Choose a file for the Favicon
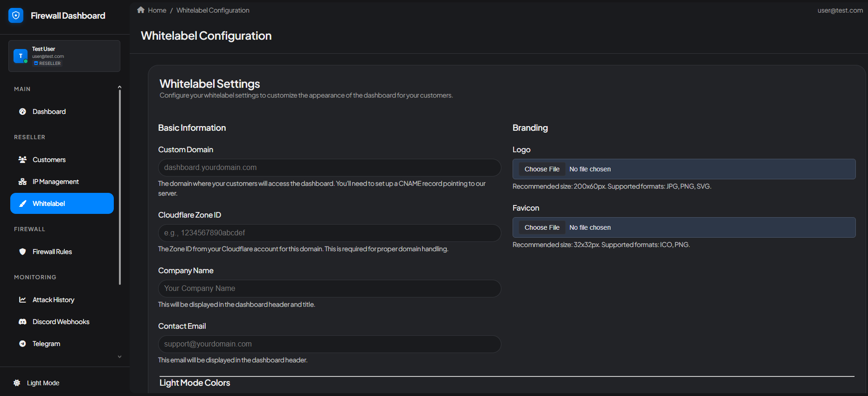 click(542, 227)
